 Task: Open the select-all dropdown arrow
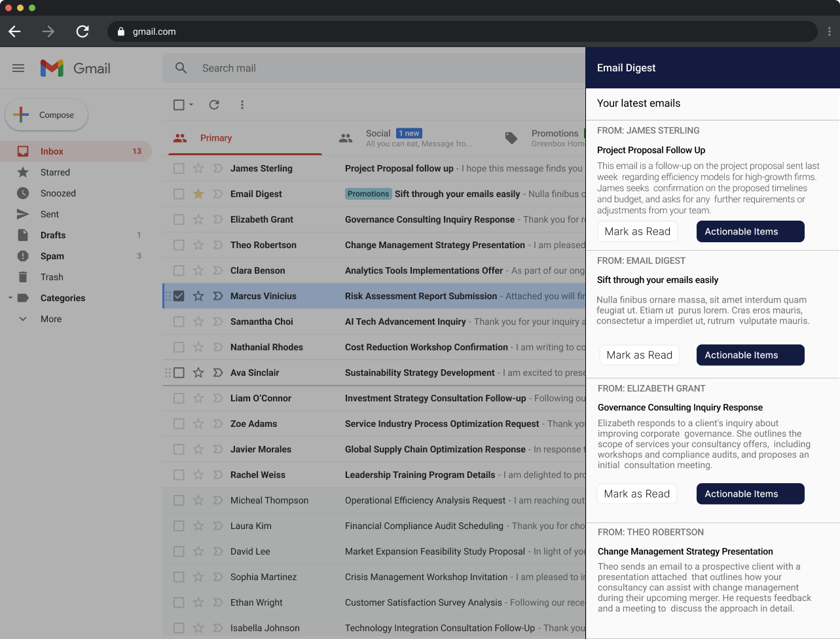[x=191, y=105]
